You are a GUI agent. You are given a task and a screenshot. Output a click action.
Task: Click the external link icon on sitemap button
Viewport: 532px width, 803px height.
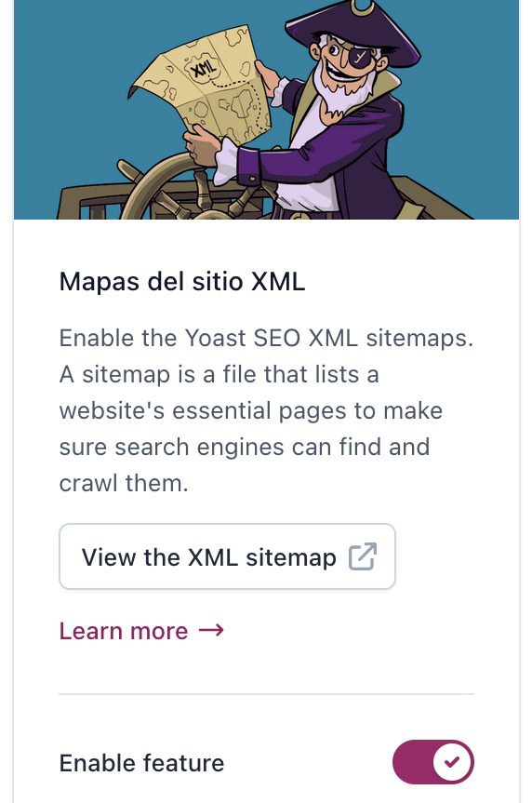pos(363,556)
